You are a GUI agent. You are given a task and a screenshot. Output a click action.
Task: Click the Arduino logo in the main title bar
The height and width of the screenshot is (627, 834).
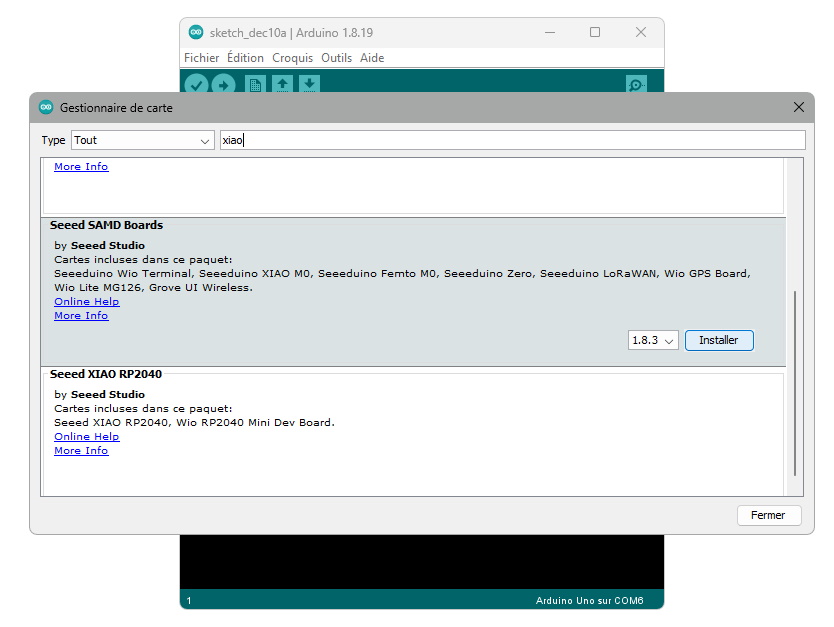pos(196,32)
